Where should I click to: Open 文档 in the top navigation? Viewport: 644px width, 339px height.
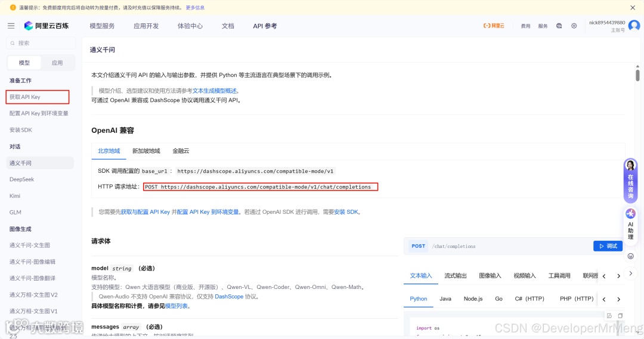click(x=228, y=26)
